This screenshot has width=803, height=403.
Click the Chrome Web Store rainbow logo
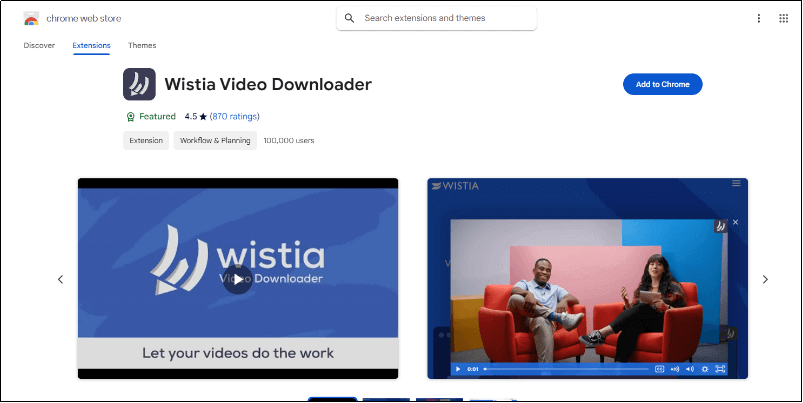pos(31,18)
